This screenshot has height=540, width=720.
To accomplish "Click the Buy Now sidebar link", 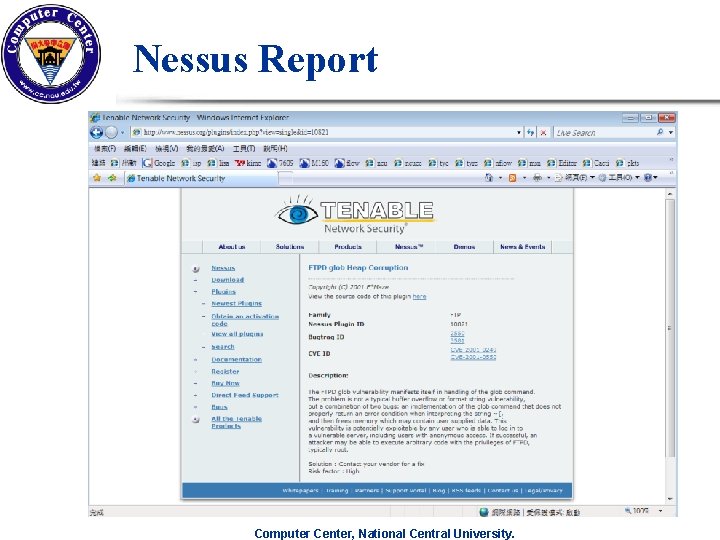I will coord(225,383).
